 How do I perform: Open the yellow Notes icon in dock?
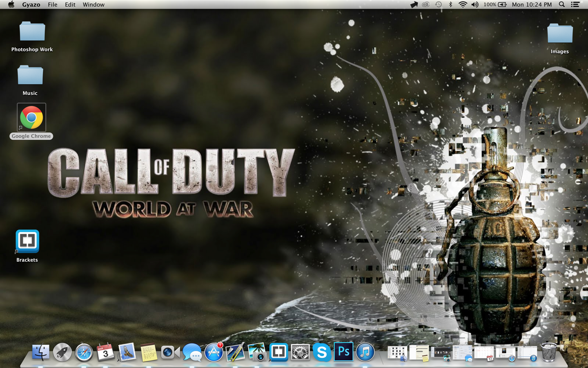pos(149,352)
